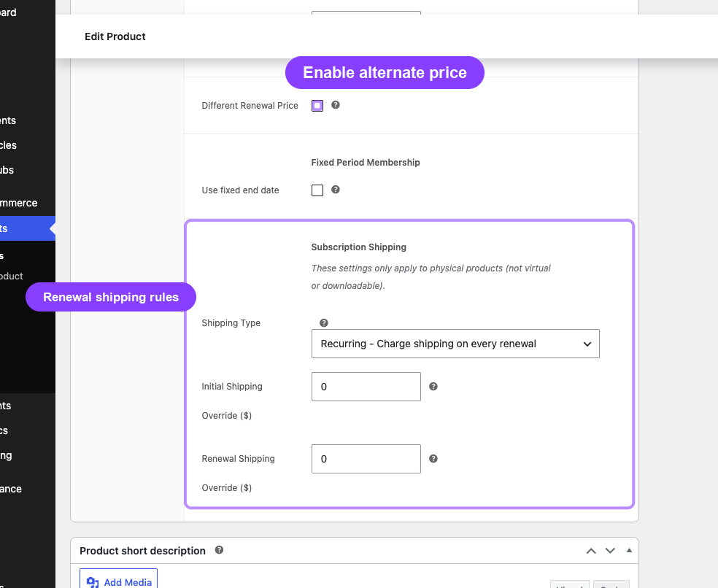
Task: Collapse the Product short description panel
Action: click(629, 551)
